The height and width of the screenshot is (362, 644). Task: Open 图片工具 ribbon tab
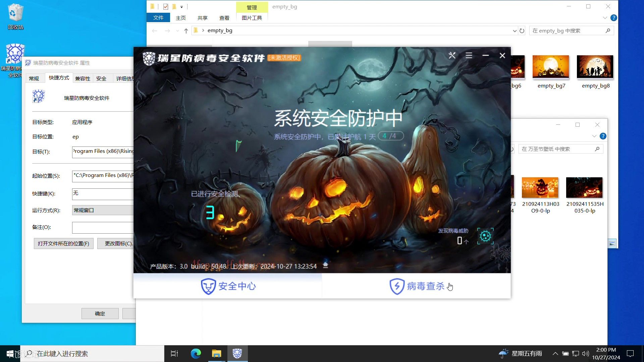coord(252,18)
